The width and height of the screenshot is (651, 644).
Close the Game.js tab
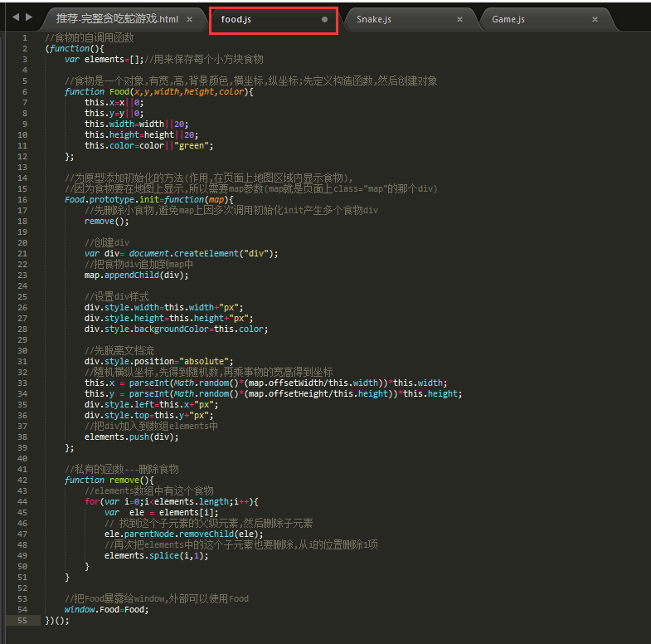tap(595, 20)
